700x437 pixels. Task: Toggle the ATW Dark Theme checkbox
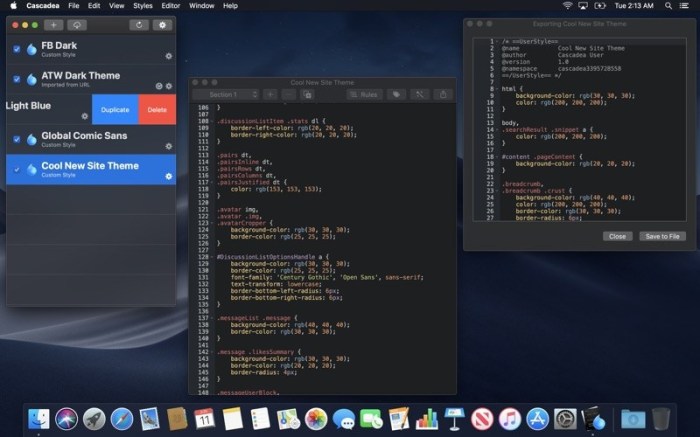pyautogui.click(x=17, y=78)
